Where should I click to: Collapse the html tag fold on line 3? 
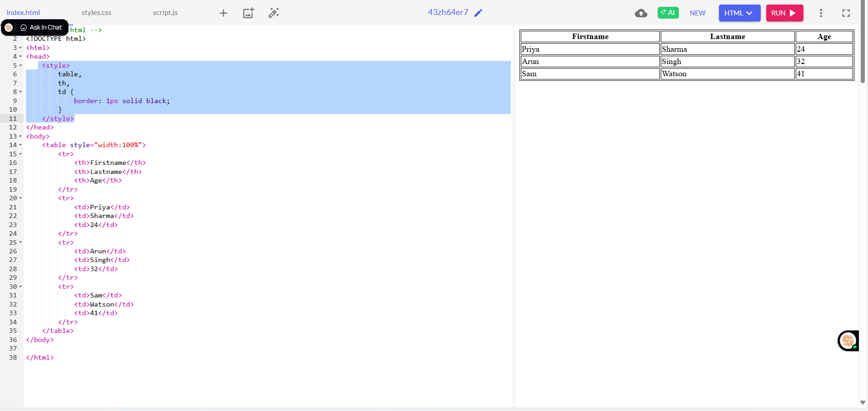(x=20, y=48)
